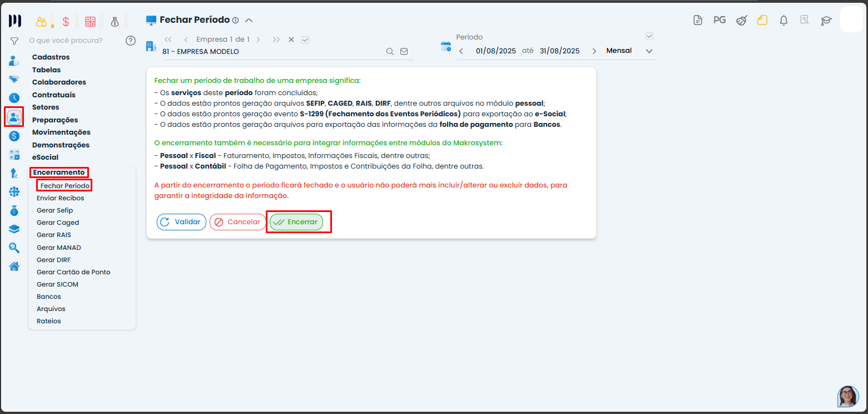The image size is (868, 414).
Task: Toggle the checkbox above the company field
Action: click(x=305, y=40)
